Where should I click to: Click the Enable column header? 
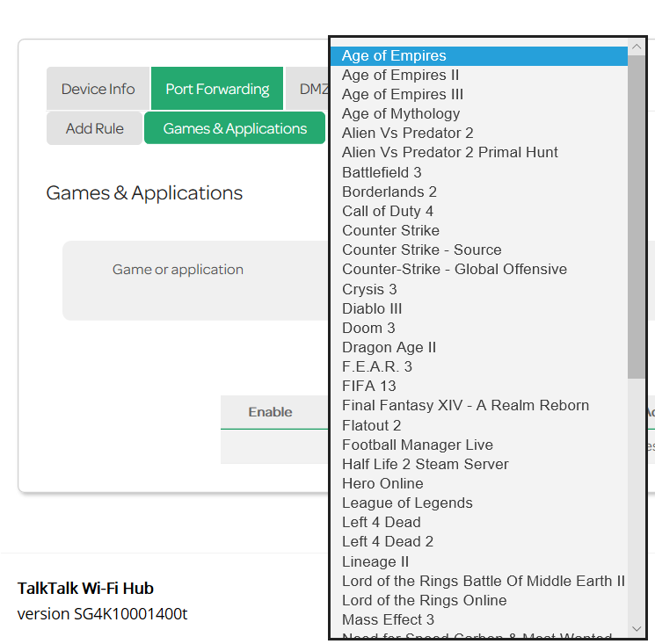coord(270,412)
